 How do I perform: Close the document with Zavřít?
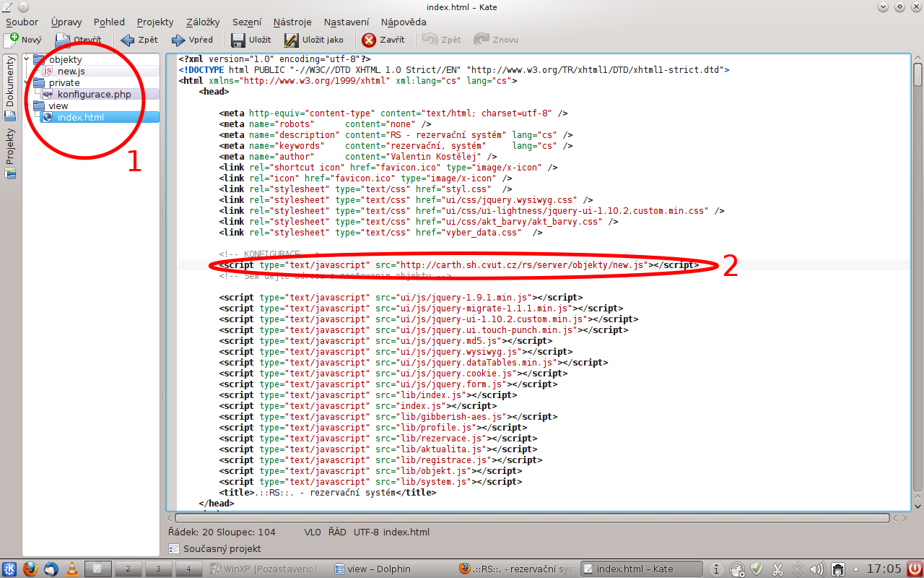383,40
